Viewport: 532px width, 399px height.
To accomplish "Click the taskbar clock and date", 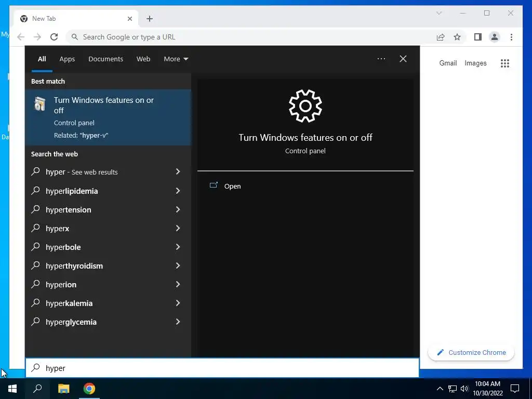I will [487, 389].
